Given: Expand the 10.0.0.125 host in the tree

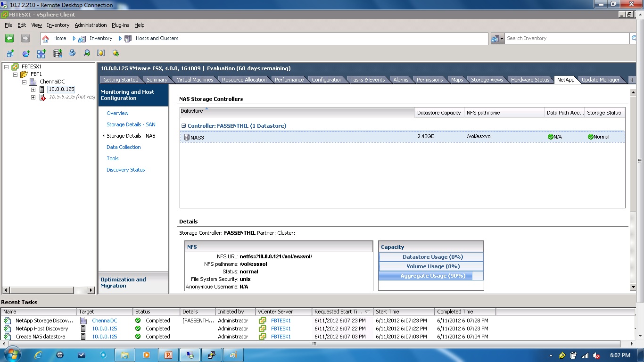Looking at the screenshot, I should [33, 89].
